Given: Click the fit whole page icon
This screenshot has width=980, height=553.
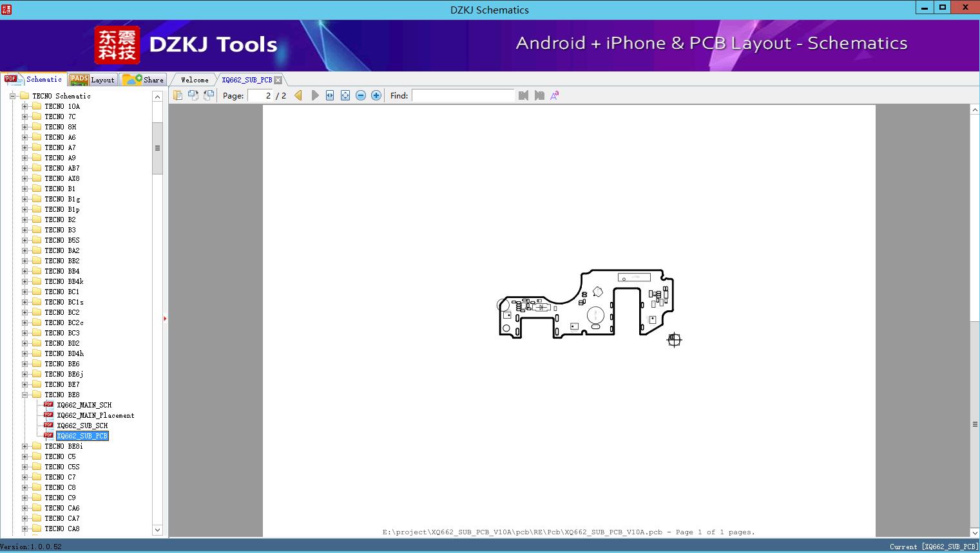Looking at the screenshot, I should click(345, 95).
